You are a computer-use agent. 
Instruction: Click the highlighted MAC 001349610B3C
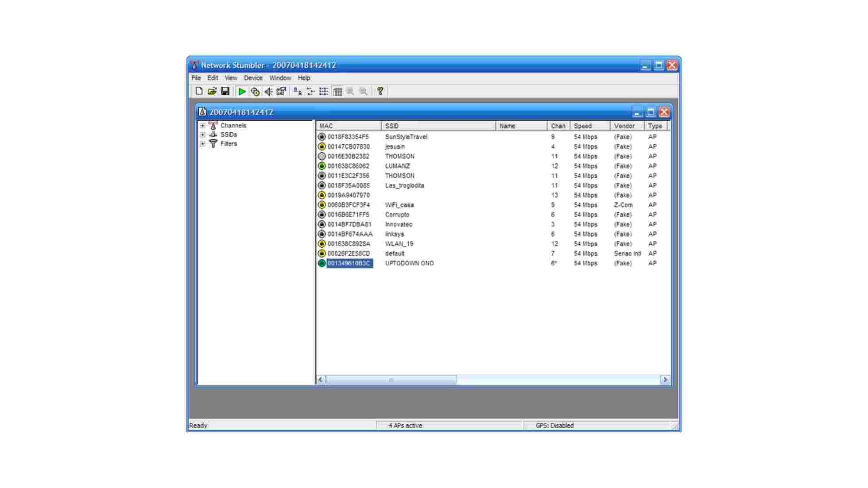[349, 263]
